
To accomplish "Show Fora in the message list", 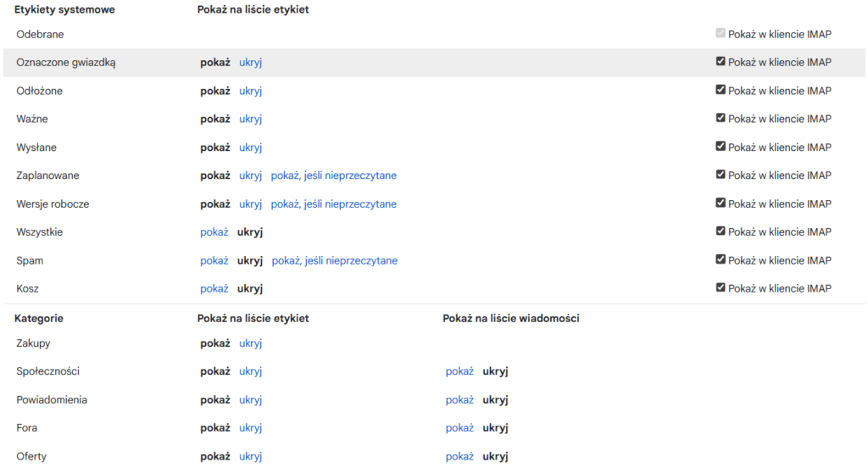I will pos(459,428).
